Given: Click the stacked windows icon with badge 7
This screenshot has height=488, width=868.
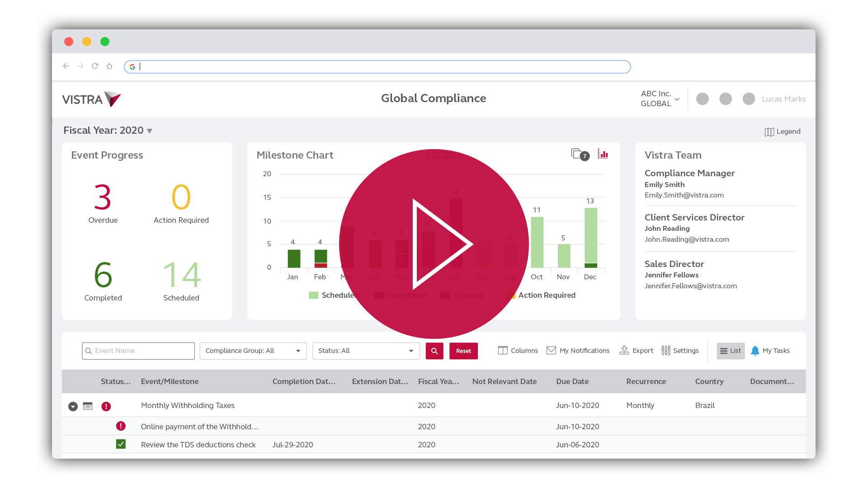Looking at the screenshot, I should click(580, 155).
